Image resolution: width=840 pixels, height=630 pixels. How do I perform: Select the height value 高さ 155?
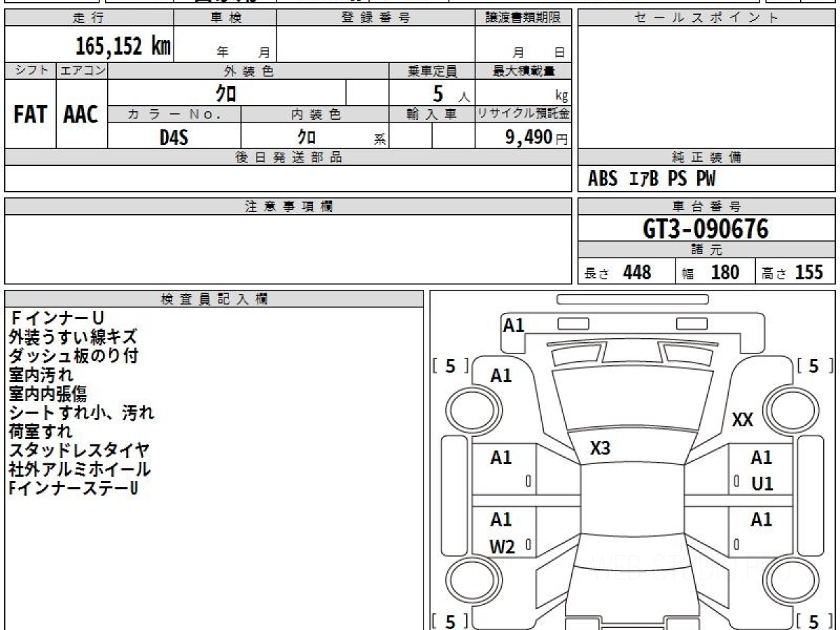(x=793, y=272)
